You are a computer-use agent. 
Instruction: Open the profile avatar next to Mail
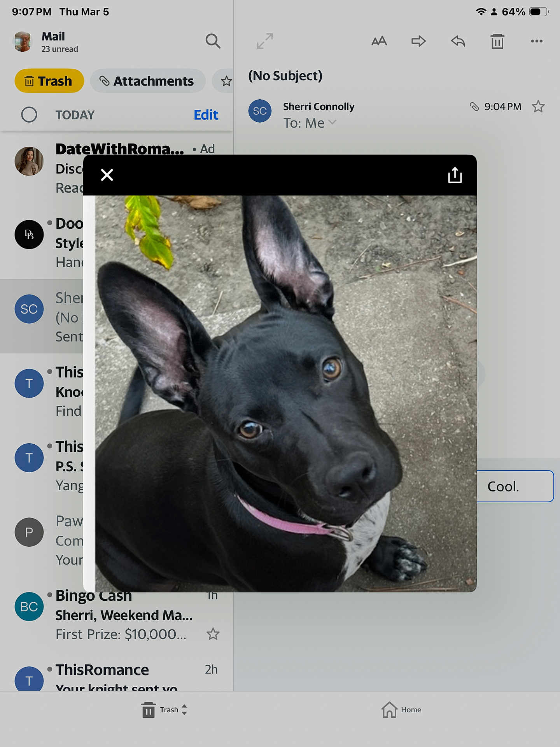point(23,42)
